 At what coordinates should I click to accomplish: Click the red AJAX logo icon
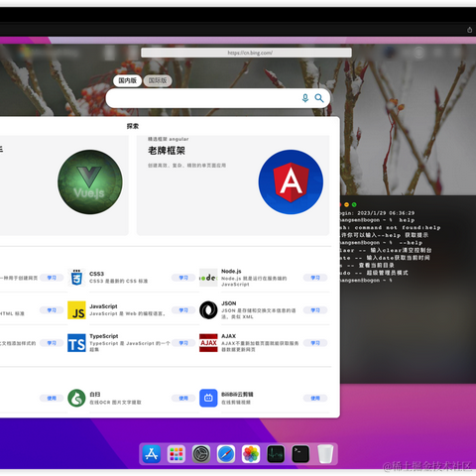coord(208,343)
